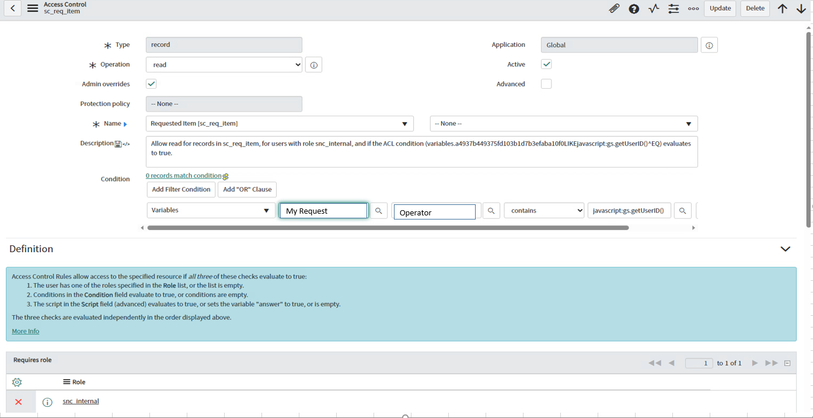Click the My Request input field
Image resolution: width=813 pixels, height=418 pixels.
pyautogui.click(x=323, y=211)
